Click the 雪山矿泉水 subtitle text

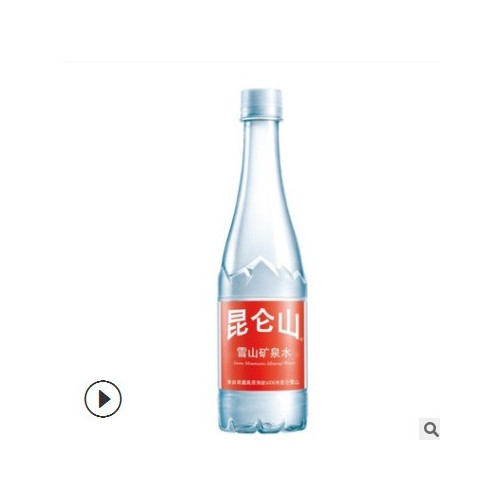pos(262,352)
